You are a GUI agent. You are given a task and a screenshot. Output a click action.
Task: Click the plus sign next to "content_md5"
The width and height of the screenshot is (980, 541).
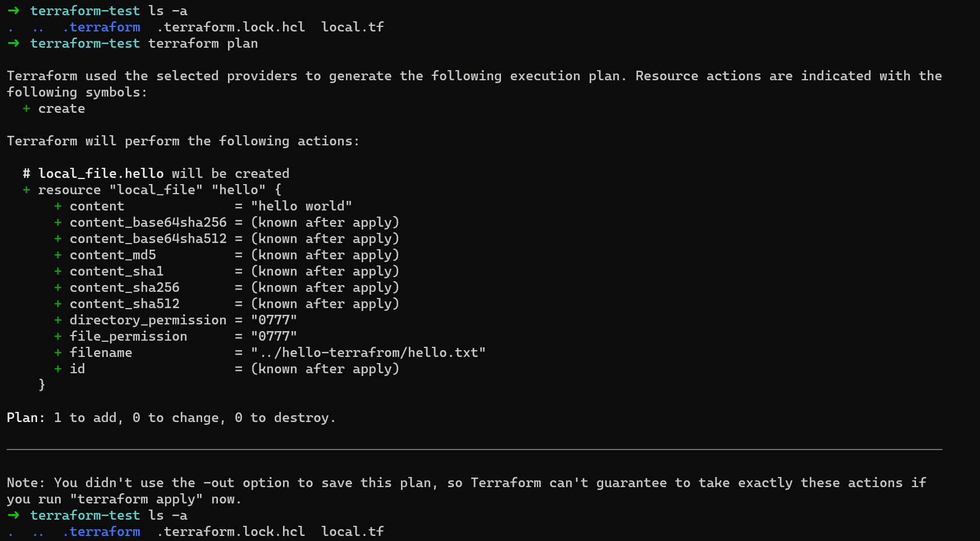(58, 255)
